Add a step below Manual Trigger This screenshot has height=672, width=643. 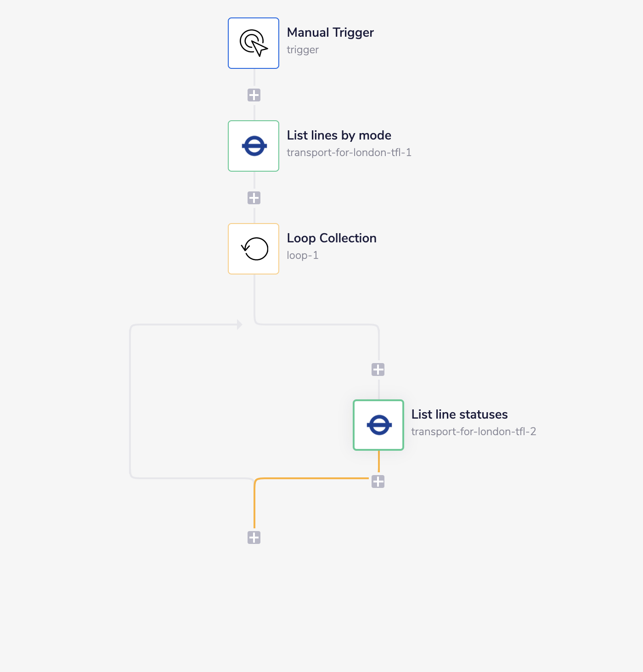(253, 95)
